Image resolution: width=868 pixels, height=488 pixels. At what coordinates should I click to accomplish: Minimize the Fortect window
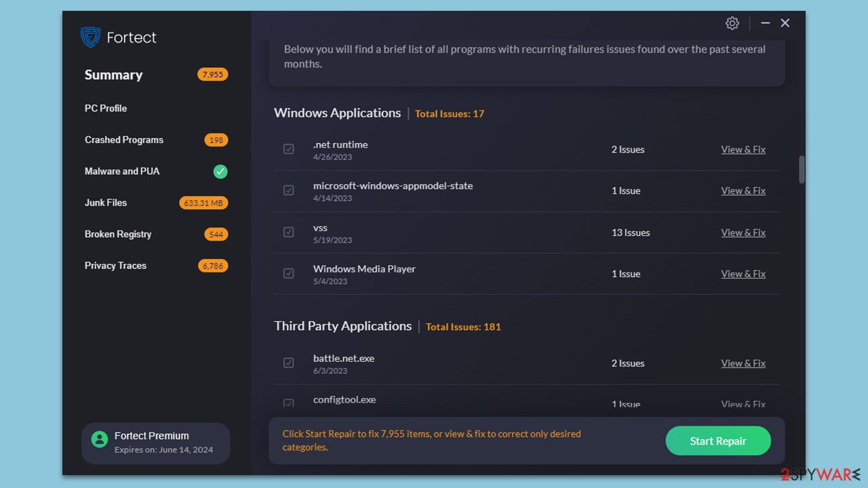(x=765, y=23)
